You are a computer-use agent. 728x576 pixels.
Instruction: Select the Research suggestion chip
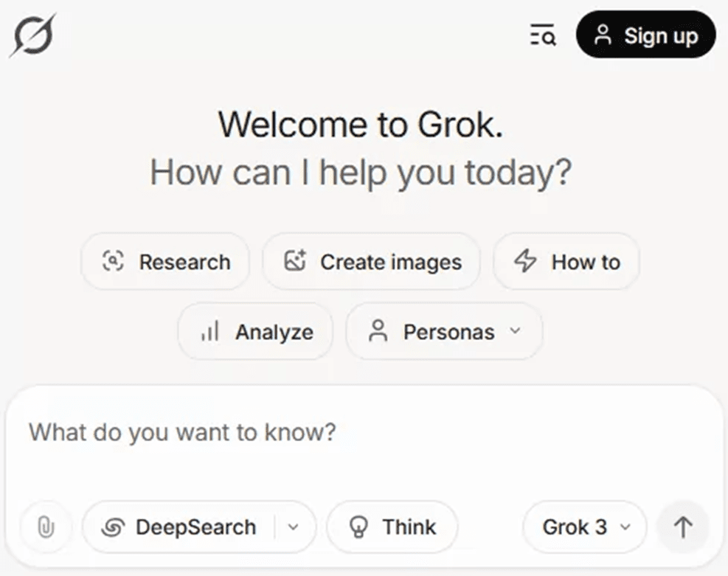165,262
